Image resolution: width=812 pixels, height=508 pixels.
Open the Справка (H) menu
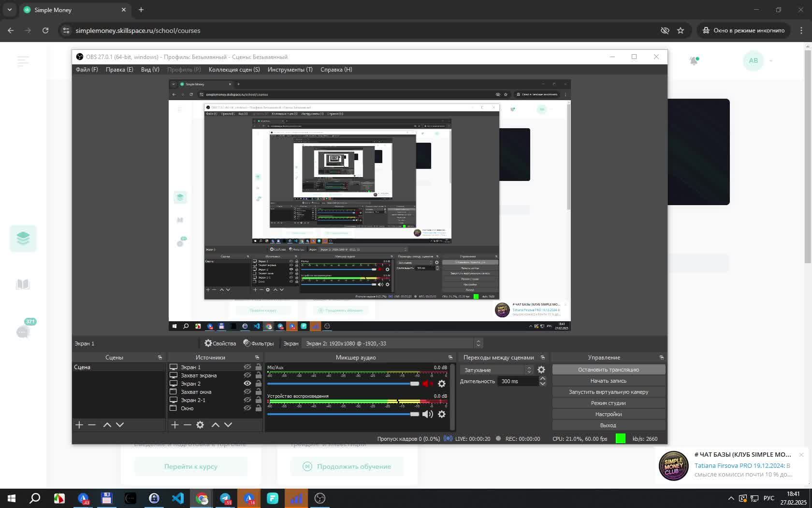point(336,70)
